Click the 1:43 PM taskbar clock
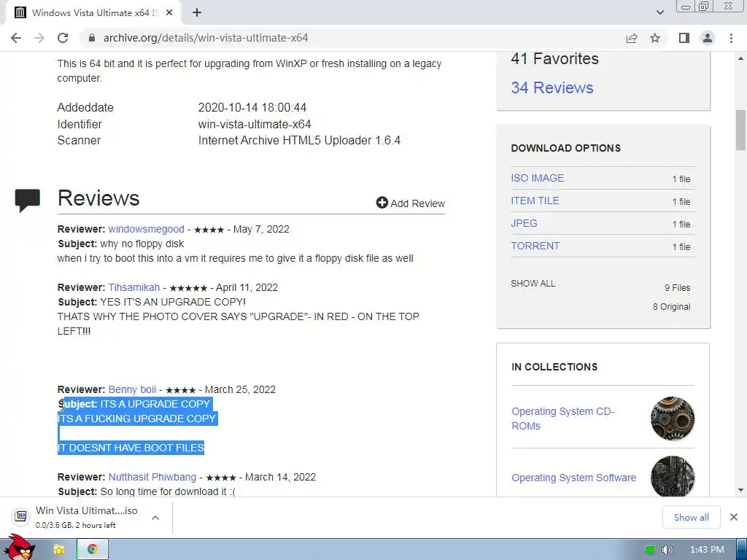747x560 pixels. point(707,550)
